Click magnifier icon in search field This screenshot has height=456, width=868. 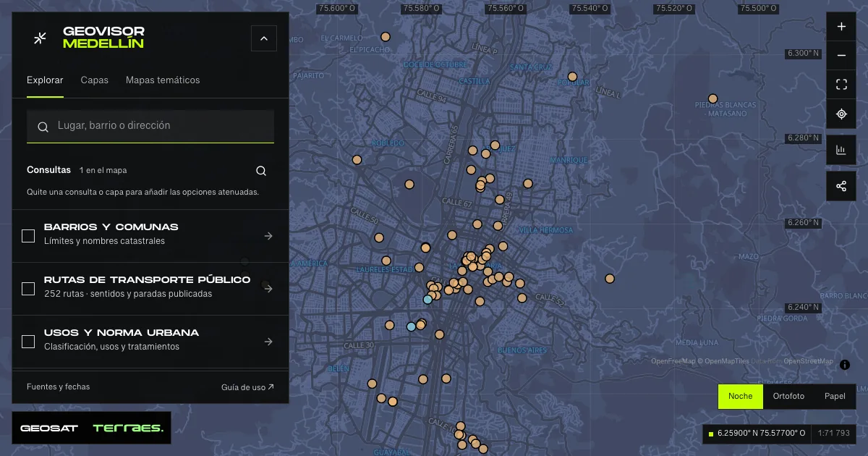click(43, 127)
